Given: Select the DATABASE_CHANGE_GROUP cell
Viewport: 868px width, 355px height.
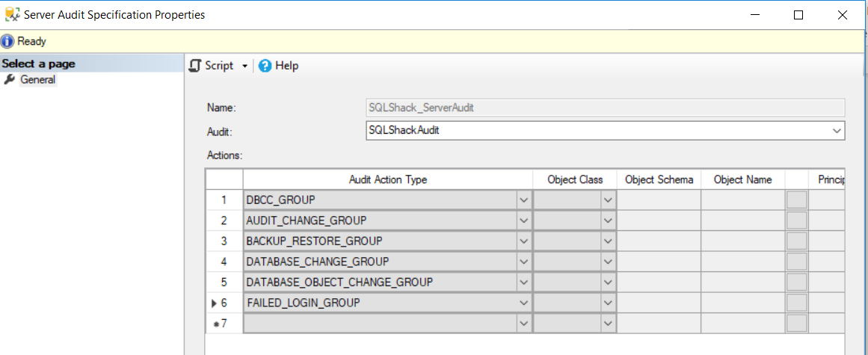Looking at the screenshot, I should [380, 262].
